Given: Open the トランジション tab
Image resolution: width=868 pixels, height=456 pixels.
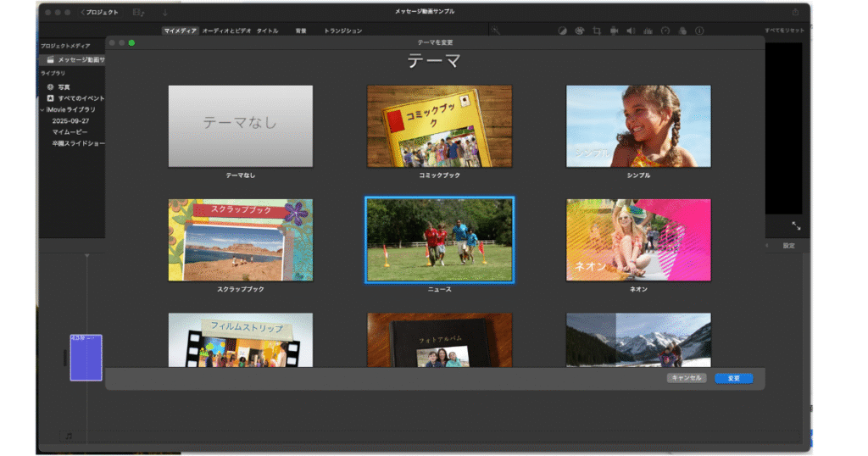Looking at the screenshot, I should pos(342,31).
